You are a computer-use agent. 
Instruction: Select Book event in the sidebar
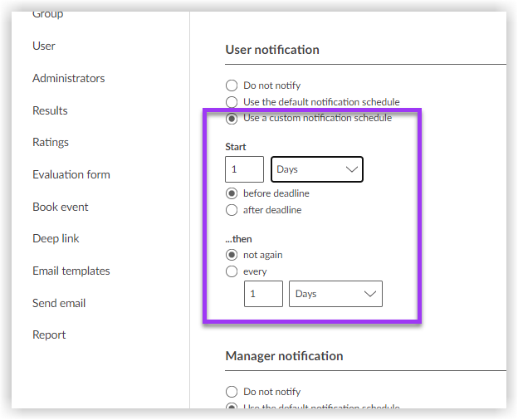pyautogui.click(x=60, y=207)
